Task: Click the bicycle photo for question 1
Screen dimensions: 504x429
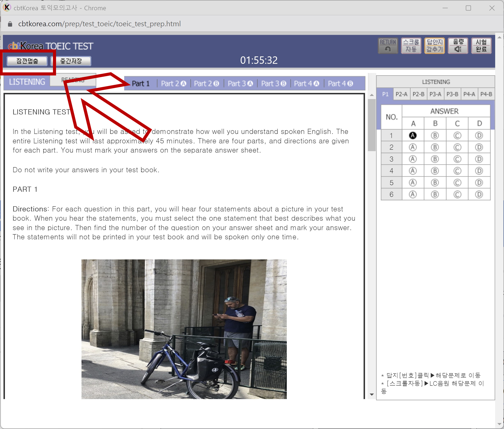Action: (x=184, y=329)
